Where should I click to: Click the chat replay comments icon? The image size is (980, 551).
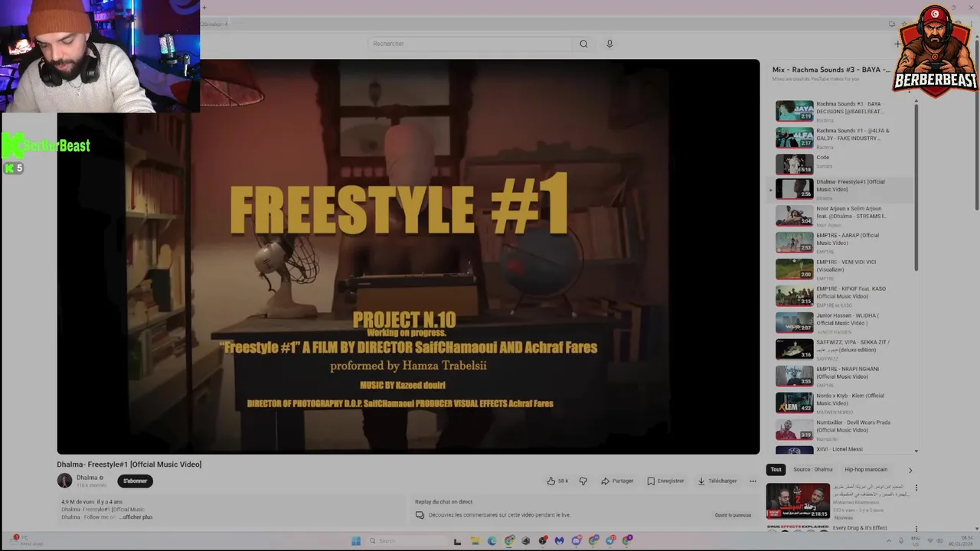(x=420, y=515)
